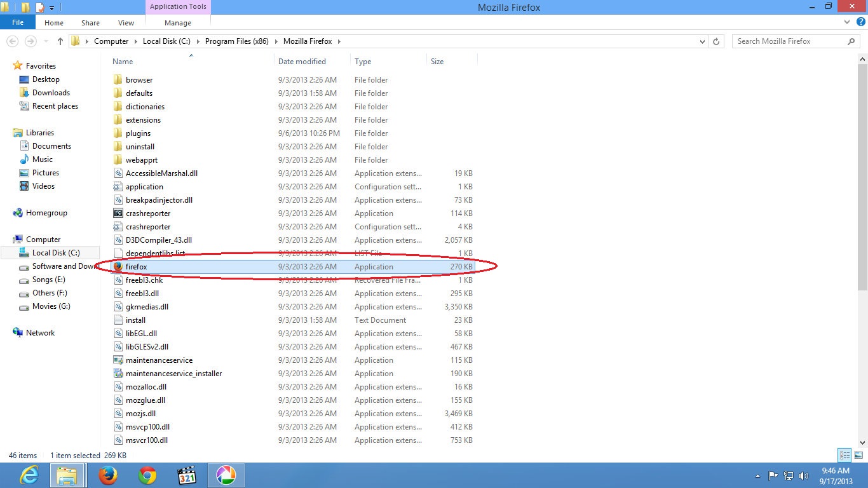Select Recent places in navigation pane
868x488 pixels.
tap(55, 106)
